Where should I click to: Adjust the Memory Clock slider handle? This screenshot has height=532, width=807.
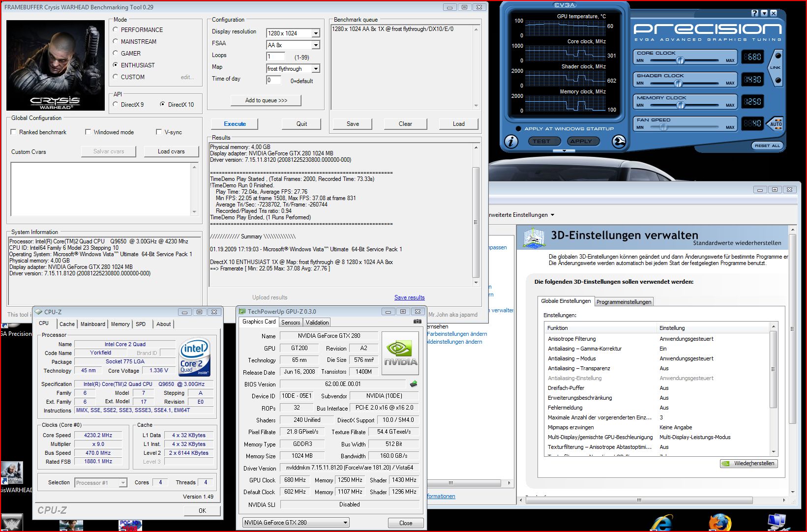click(x=681, y=105)
